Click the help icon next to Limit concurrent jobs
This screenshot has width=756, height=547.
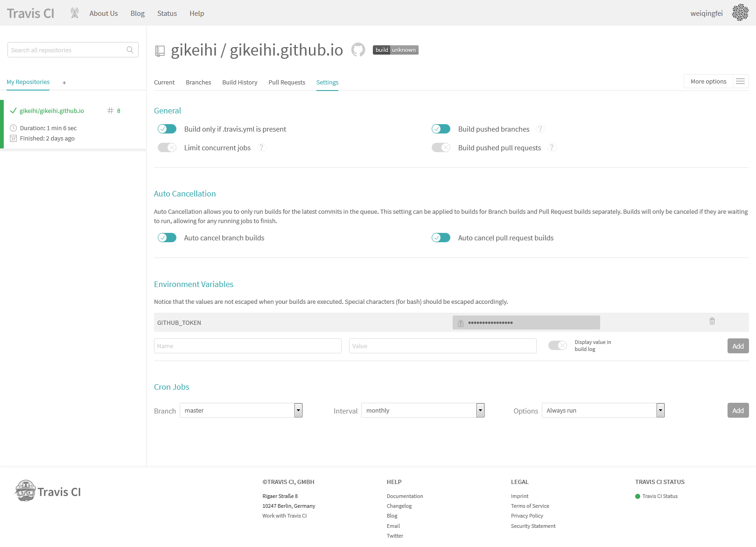[262, 148]
